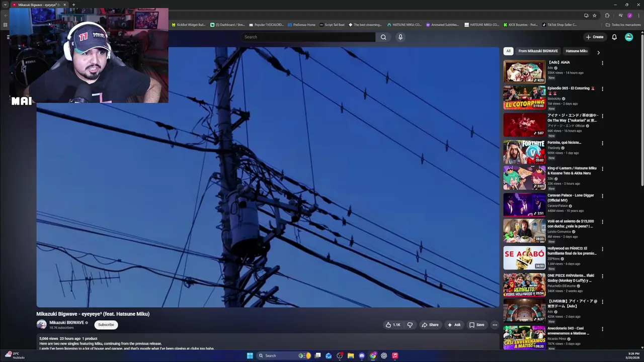Viewport: 644px width, 362px height.
Task: Close the Mikazuki Bigwave browser tab
Action: pyautogui.click(x=64, y=5)
